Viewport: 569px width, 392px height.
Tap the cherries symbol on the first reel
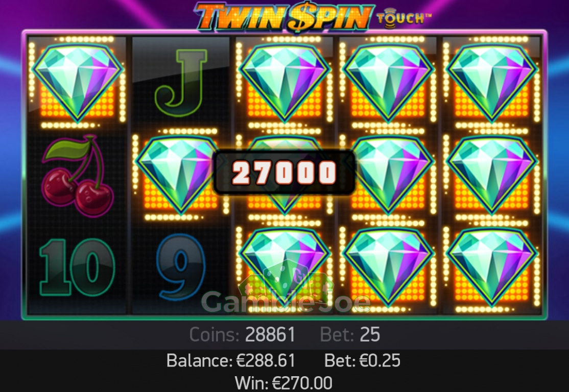78,176
